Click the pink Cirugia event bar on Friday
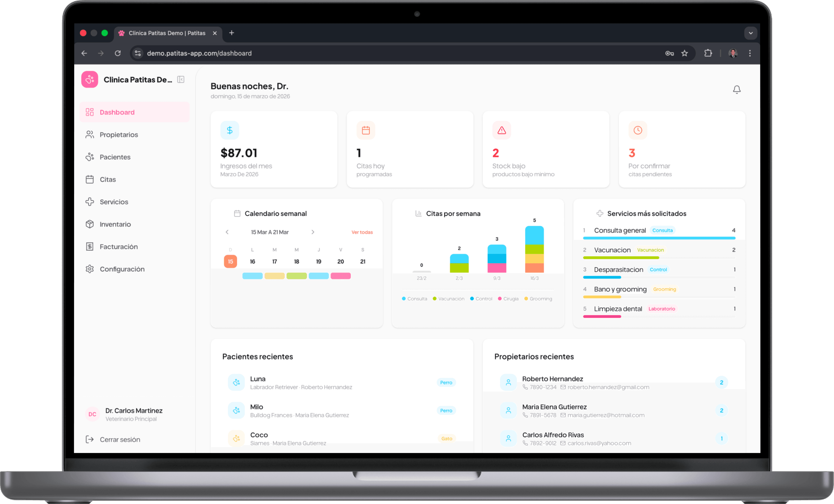 point(341,276)
